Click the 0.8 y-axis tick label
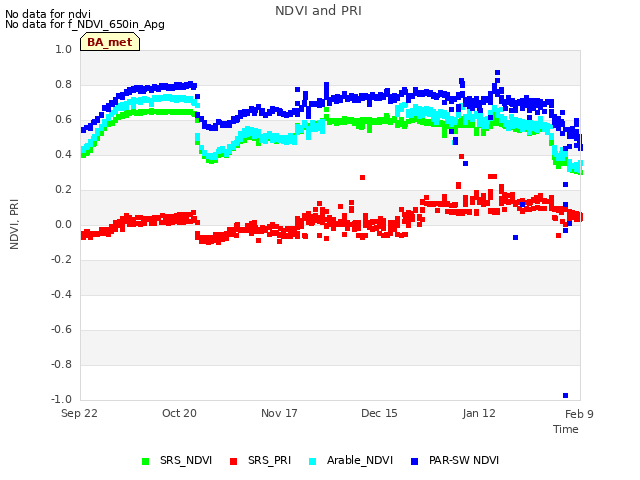The height and width of the screenshot is (480, 640). click(x=63, y=84)
